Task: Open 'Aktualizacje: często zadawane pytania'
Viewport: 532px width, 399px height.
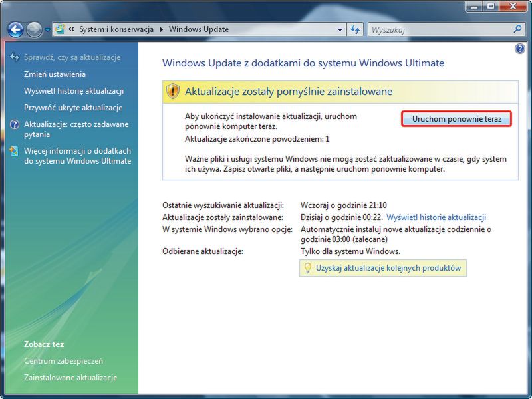Action: 76,129
